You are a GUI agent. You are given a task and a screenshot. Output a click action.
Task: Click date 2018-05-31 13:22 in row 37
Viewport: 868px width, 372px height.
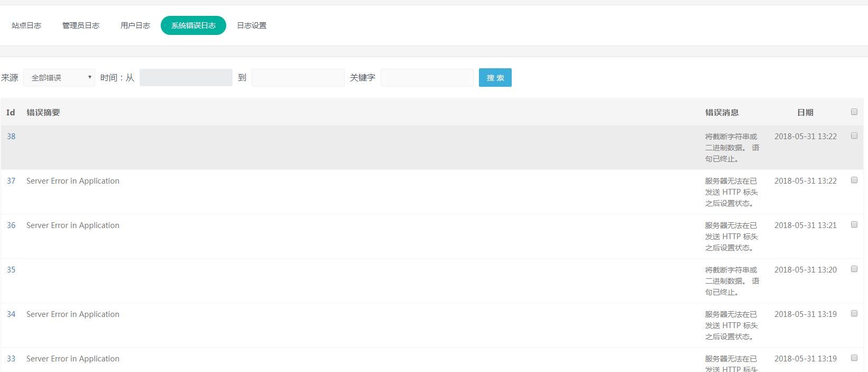(806, 181)
